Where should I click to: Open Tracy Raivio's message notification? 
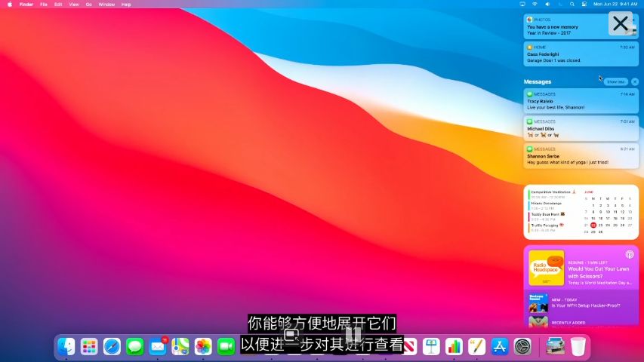(581, 101)
